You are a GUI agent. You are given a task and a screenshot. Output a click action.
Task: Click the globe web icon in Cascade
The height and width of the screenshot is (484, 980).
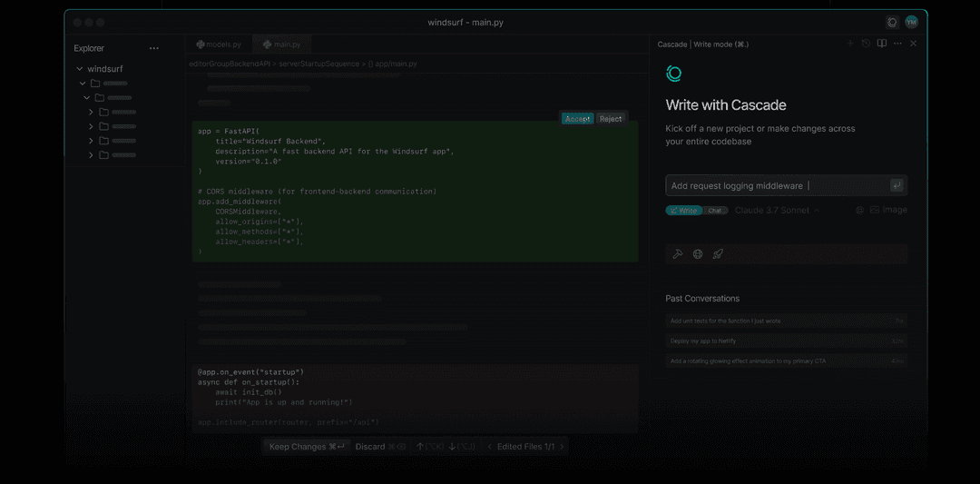point(698,254)
